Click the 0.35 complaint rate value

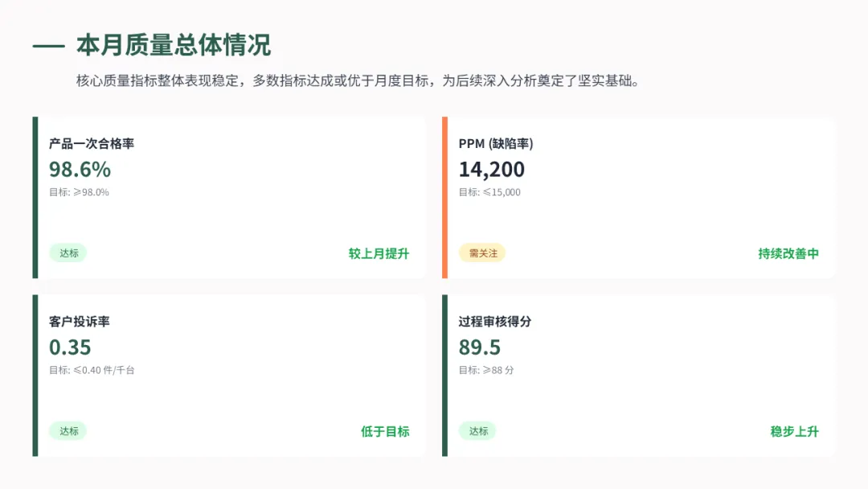click(70, 347)
